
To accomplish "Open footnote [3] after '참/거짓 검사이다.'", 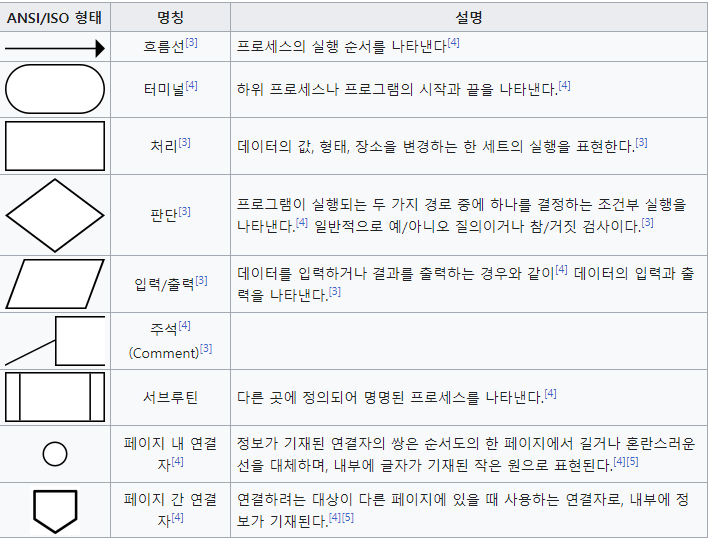I will point(648,222).
